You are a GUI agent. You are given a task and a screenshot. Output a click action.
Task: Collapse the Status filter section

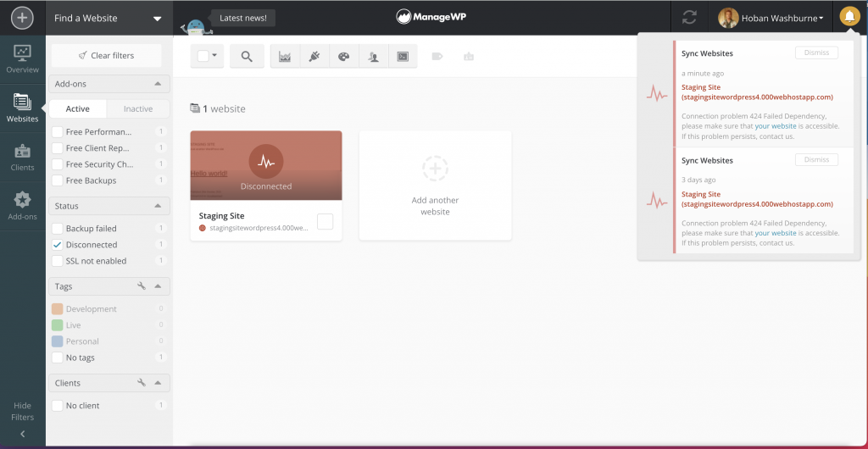point(158,206)
